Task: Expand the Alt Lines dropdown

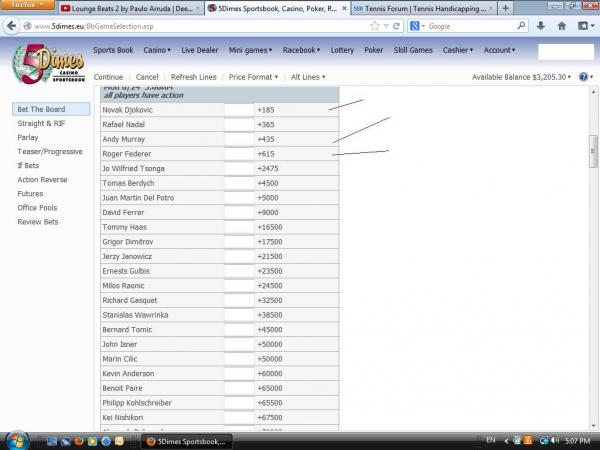Action: click(308, 77)
